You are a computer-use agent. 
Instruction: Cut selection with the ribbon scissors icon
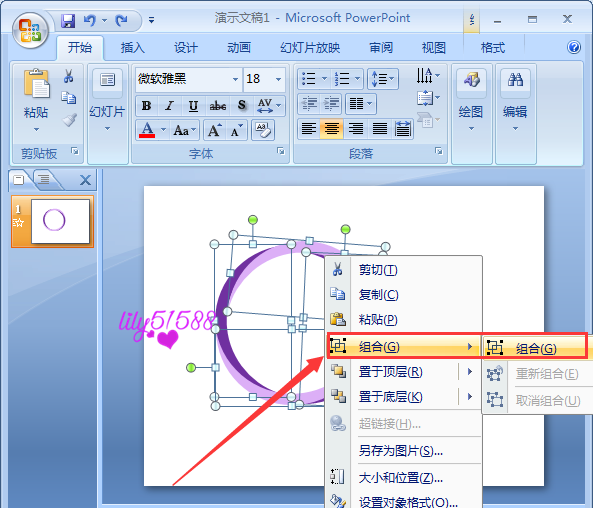tap(68, 76)
